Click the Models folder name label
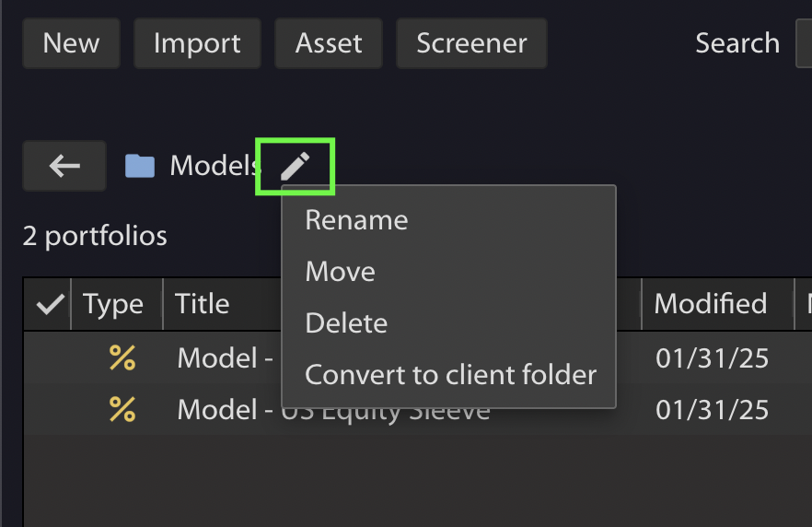 pos(215,166)
